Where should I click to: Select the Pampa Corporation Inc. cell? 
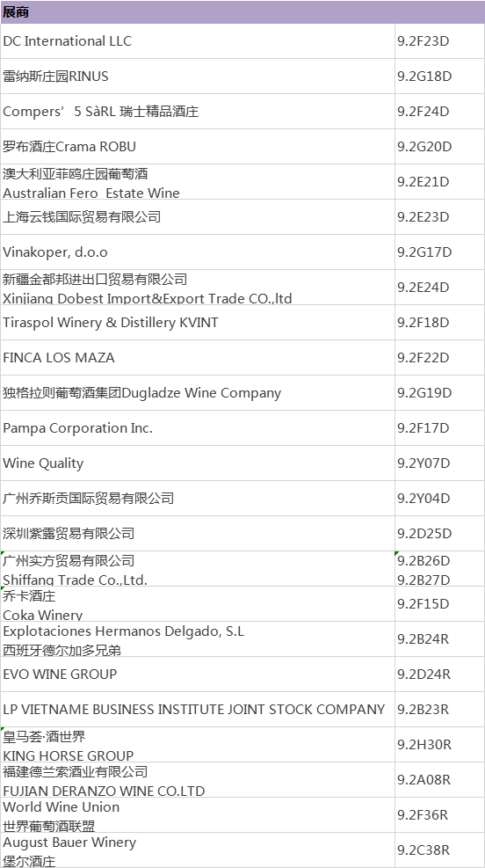click(x=198, y=428)
